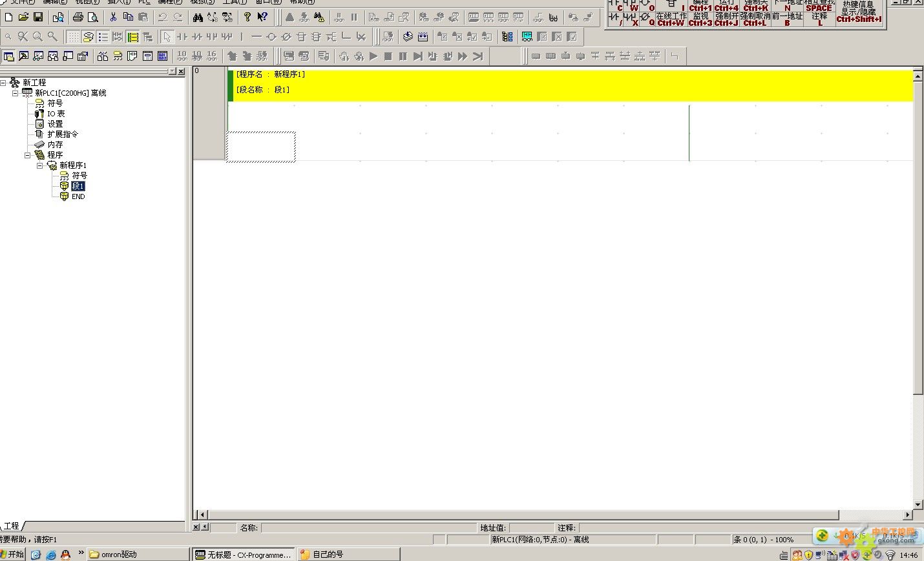The height and width of the screenshot is (561, 924).
Task: Toggle the project workspace panel button
Action: click(8, 56)
